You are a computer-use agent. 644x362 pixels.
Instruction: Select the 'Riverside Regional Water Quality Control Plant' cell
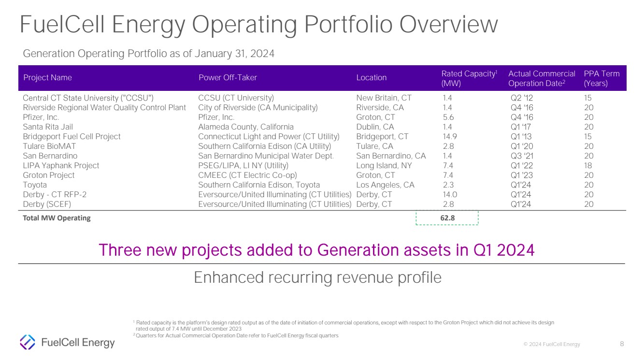coord(104,108)
